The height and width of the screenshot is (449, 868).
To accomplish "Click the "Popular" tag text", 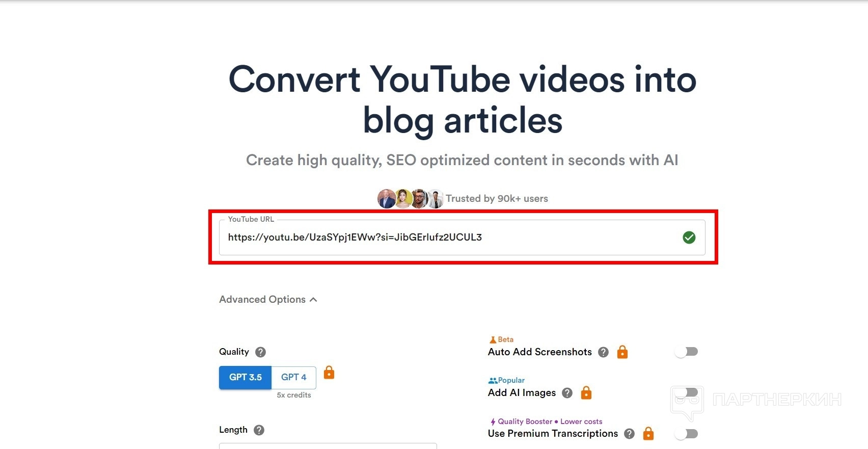I will click(511, 380).
